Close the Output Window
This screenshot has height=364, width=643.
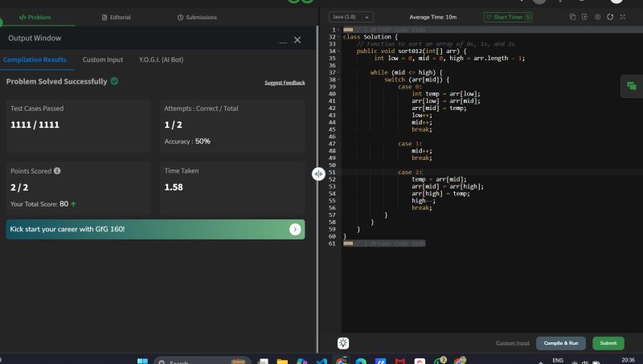point(297,39)
